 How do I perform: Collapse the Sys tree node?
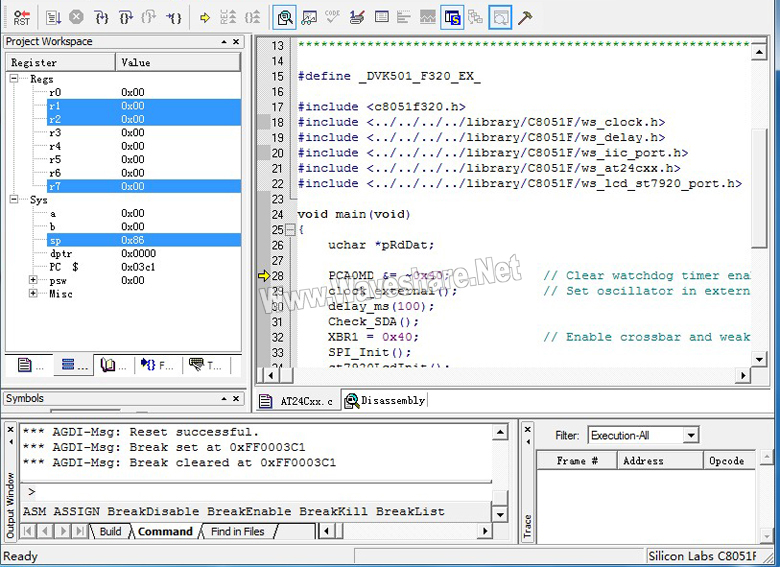click(x=14, y=199)
